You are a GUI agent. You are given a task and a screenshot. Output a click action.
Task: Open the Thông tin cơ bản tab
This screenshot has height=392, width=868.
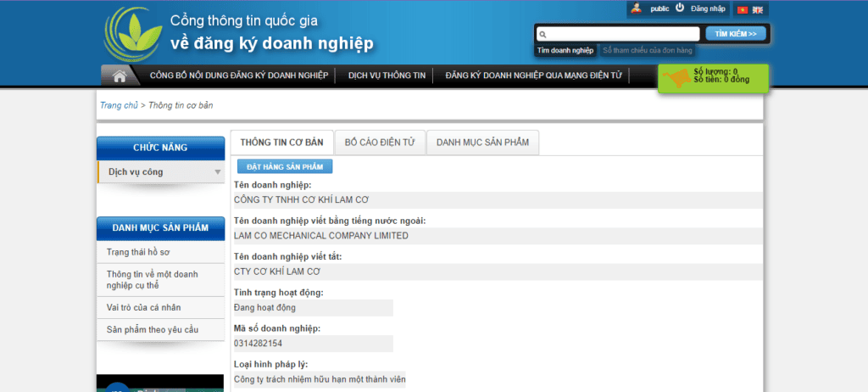(x=281, y=143)
